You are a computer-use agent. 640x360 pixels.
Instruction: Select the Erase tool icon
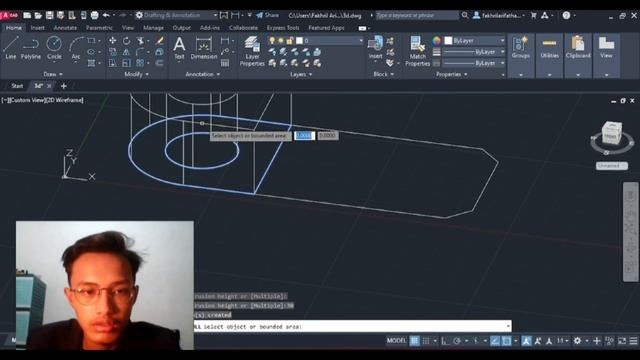click(160, 41)
